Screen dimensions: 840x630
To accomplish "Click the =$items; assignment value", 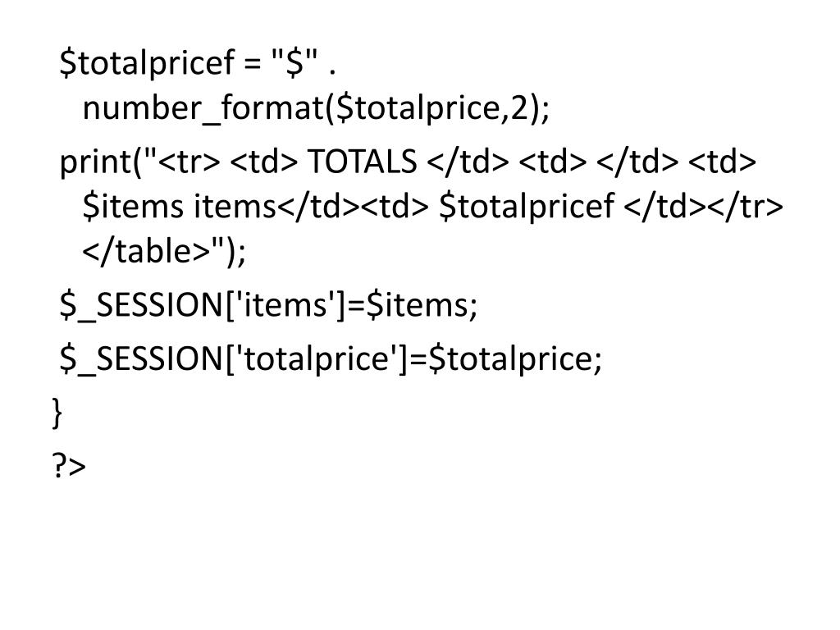I will 413,305.
